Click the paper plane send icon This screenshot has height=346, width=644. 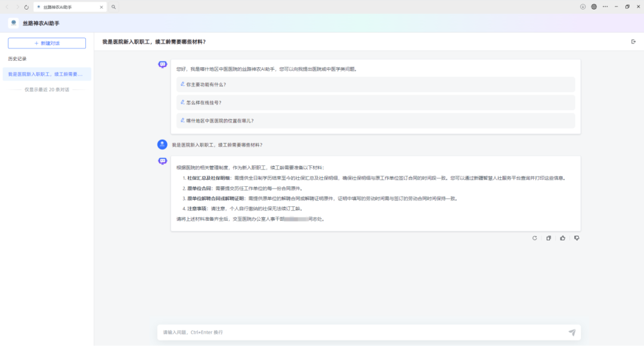pos(572,332)
